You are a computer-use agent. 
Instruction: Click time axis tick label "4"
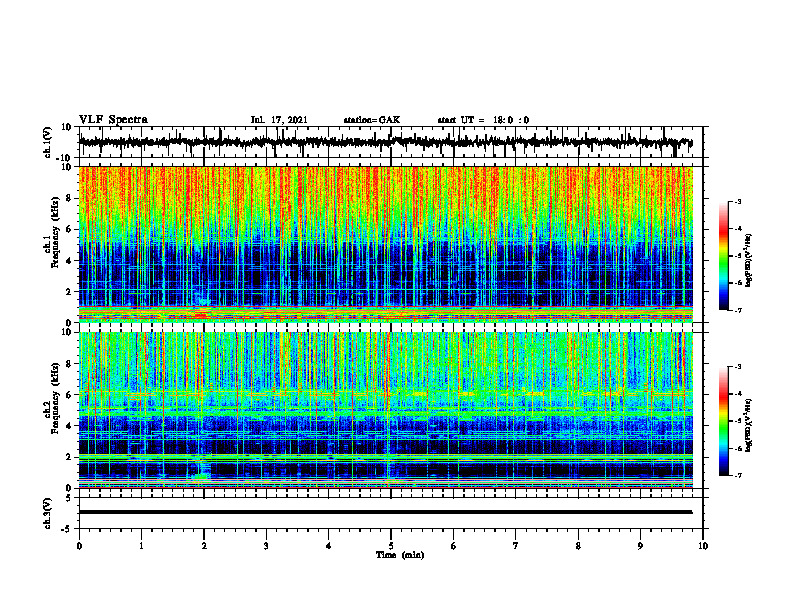(329, 546)
